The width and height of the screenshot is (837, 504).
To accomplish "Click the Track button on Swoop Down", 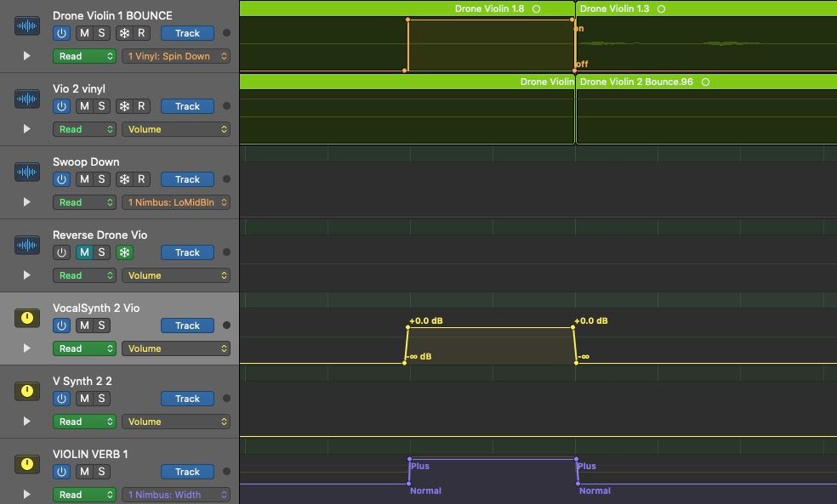I will point(186,179).
